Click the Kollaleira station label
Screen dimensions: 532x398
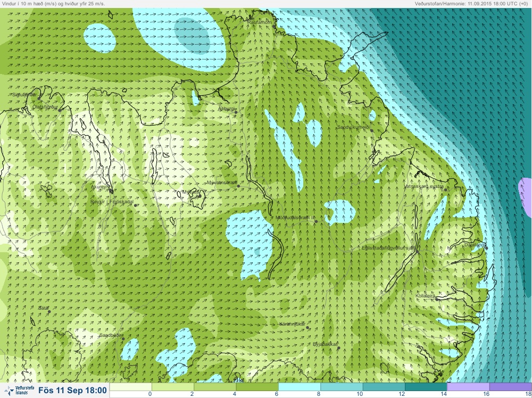(426, 296)
